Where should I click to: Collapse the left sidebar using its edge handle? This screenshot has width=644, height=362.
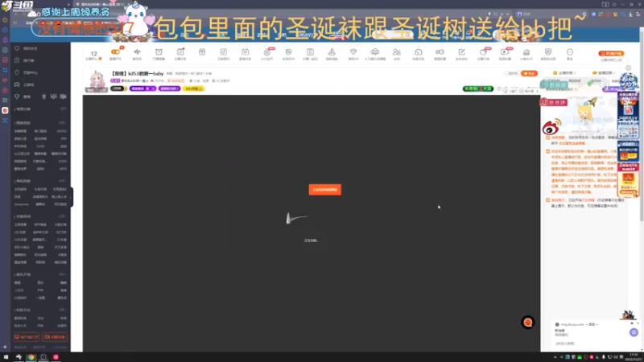(72, 197)
